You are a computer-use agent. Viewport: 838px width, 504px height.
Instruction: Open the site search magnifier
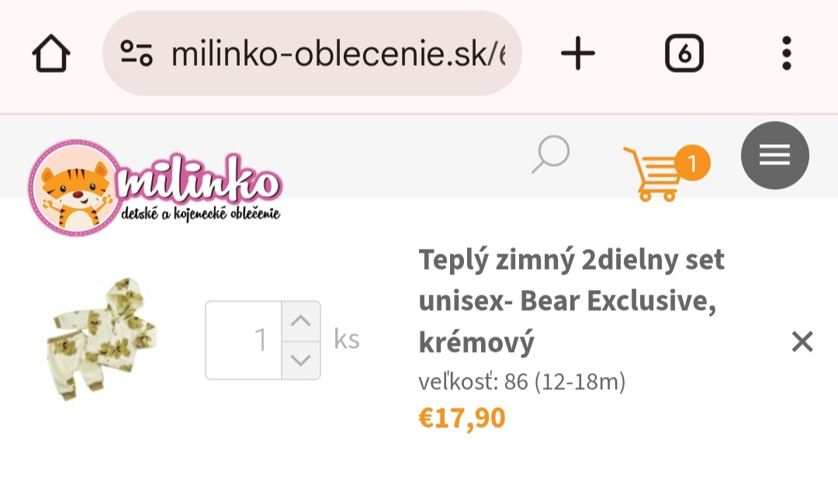(x=551, y=154)
